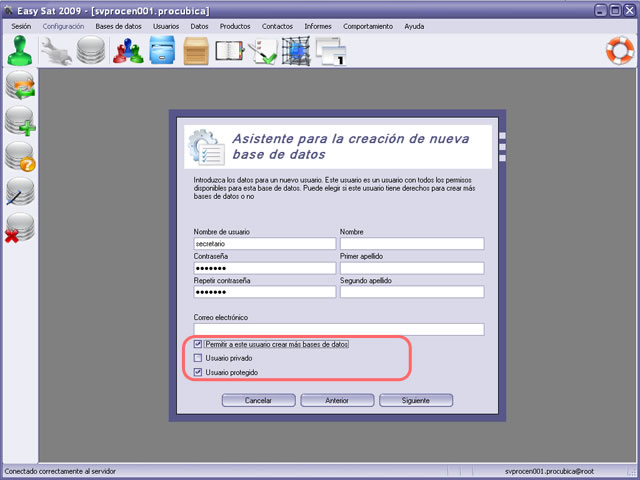Uncheck the Usuario protegido checkbox
Screen dimensions: 640x480
[198, 372]
